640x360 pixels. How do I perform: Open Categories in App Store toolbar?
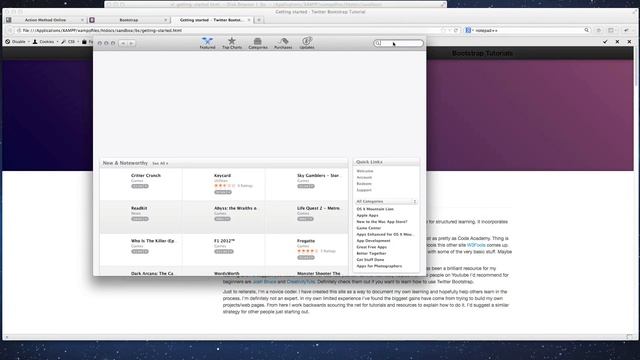coord(258,43)
